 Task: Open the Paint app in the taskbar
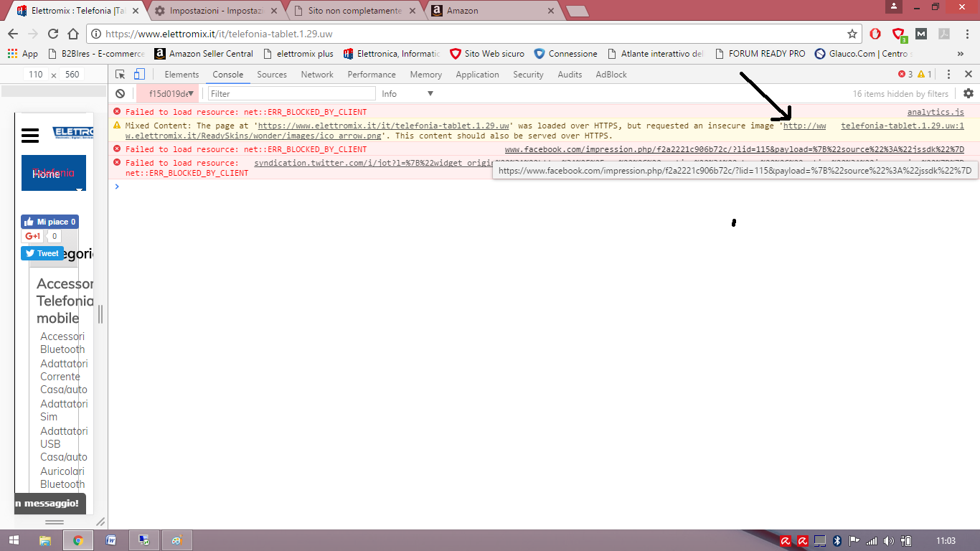tap(177, 540)
